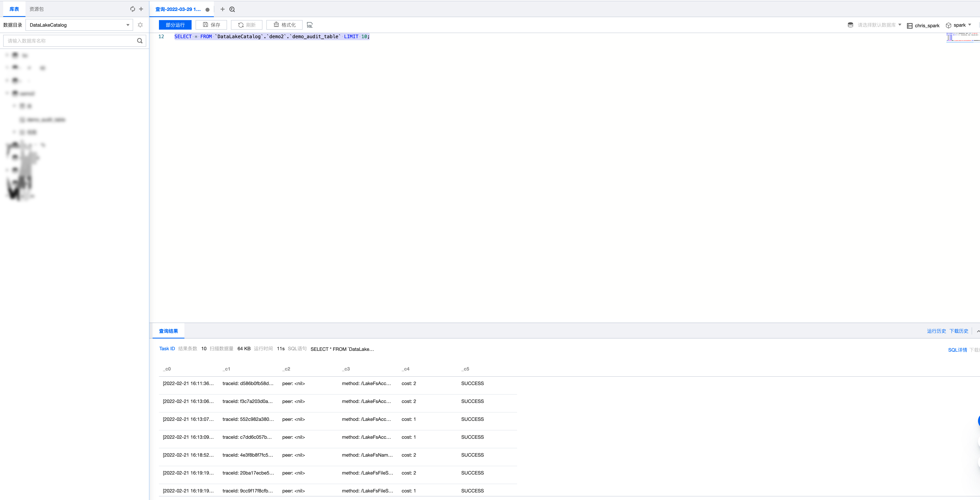Viewport: 980px width, 500px height.
Task: Click the 保存 save button
Action: (x=211, y=25)
